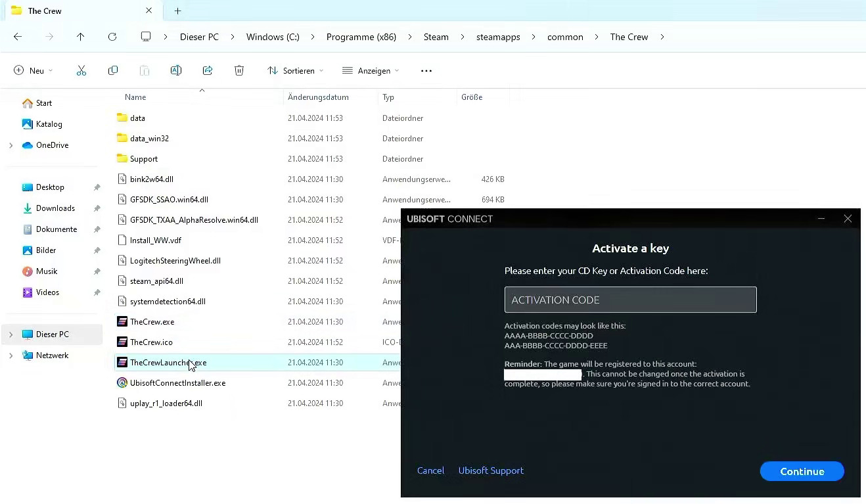This screenshot has width=866, height=504.
Task: Refresh the folder view
Action: 112,37
